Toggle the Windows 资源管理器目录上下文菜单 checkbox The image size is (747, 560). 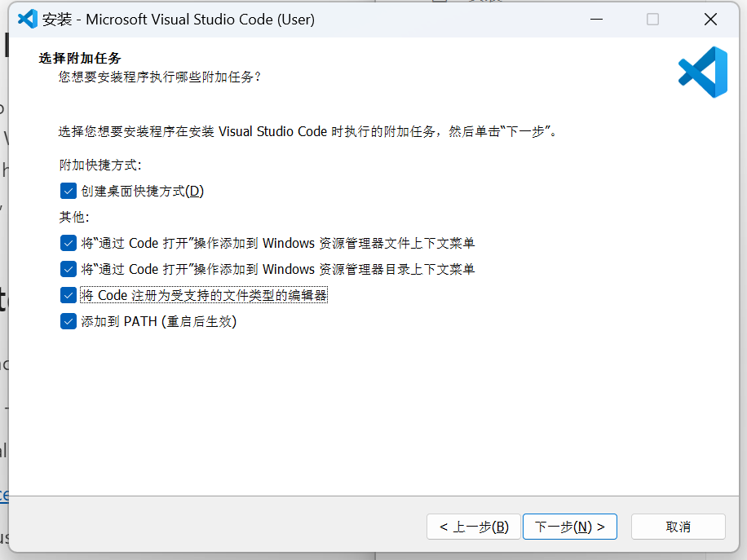click(x=69, y=269)
